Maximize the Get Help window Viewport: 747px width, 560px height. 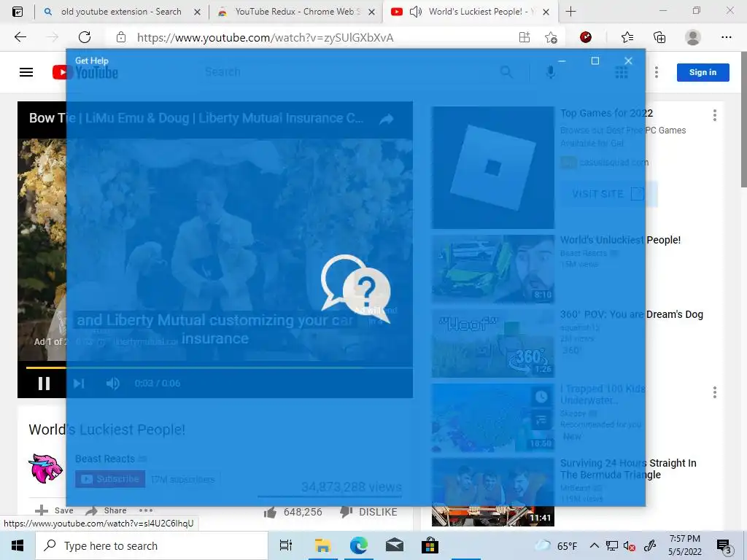(x=595, y=61)
